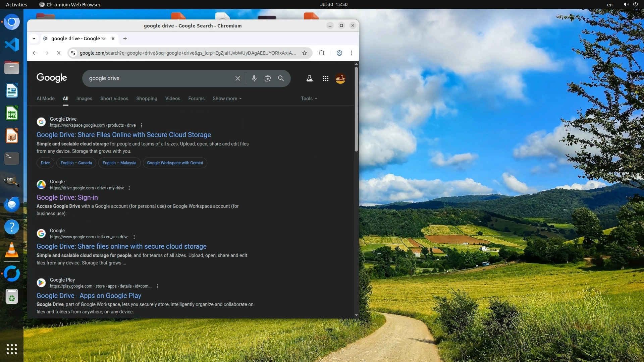Open the tab search dropdown arrow
The image size is (644, 362).
tap(34, 39)
